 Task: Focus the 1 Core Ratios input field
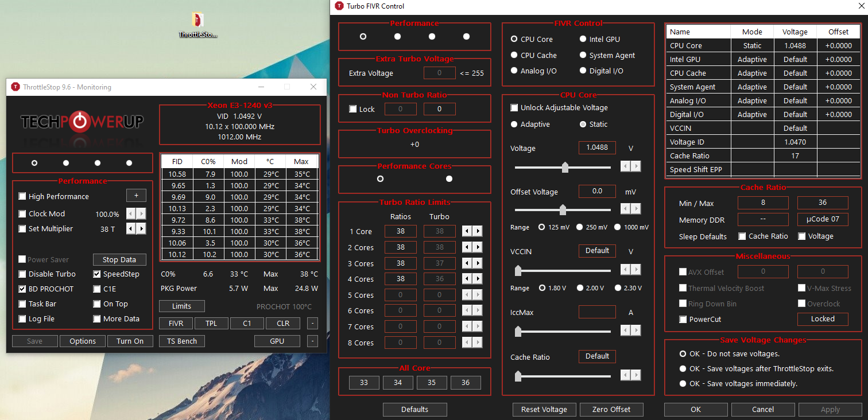click(401, 232)
